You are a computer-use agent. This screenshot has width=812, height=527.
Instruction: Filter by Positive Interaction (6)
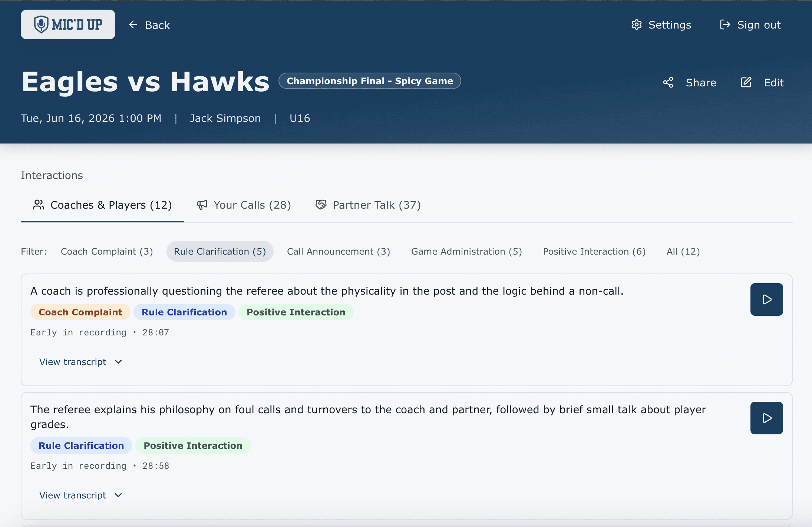(594, 251)
